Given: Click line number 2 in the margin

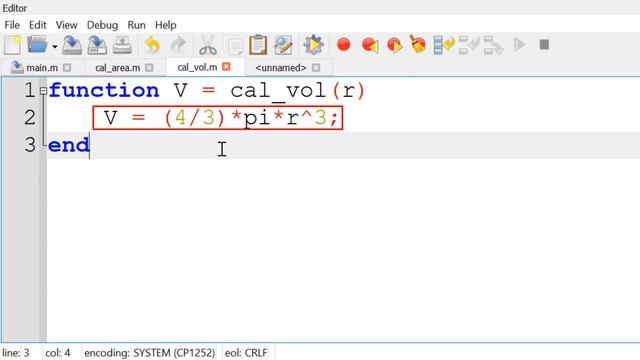Looking at the screenshot, I should pos(29,118).
